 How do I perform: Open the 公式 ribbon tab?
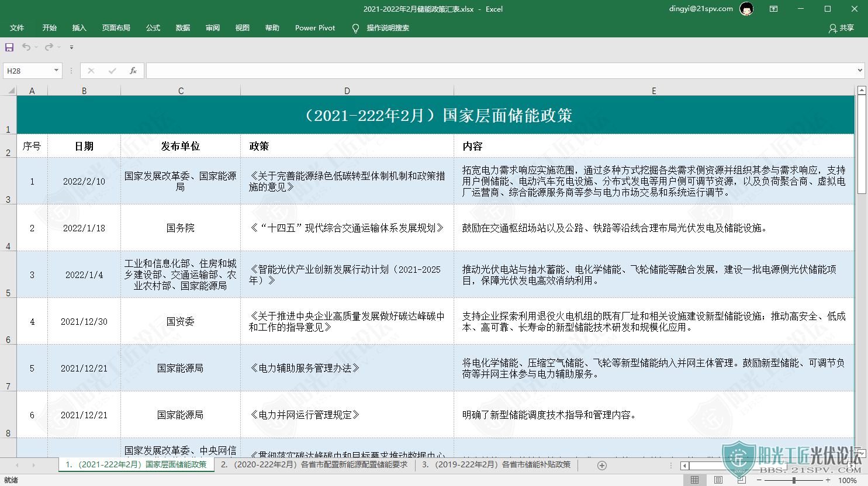pyautogui.click(x=153, y=28)
